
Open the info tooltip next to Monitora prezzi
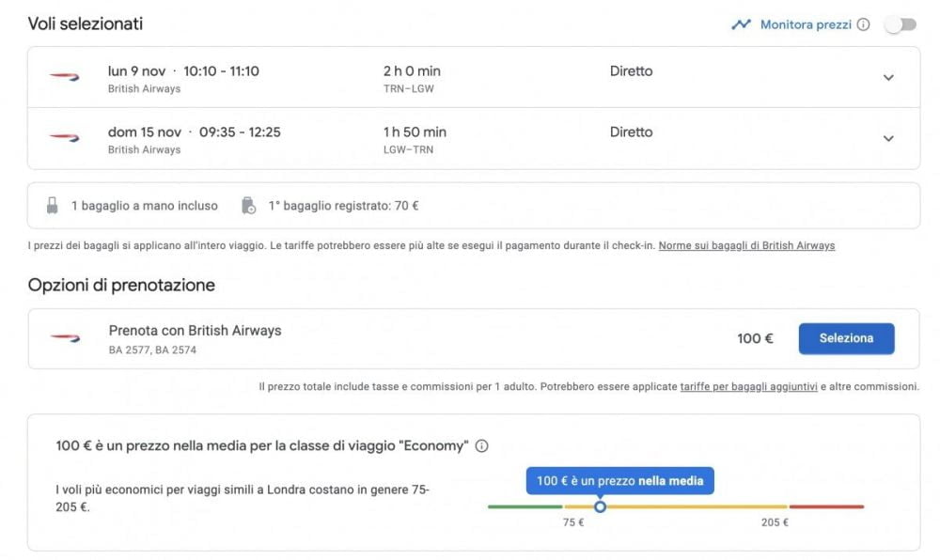(x=864, y=24)
